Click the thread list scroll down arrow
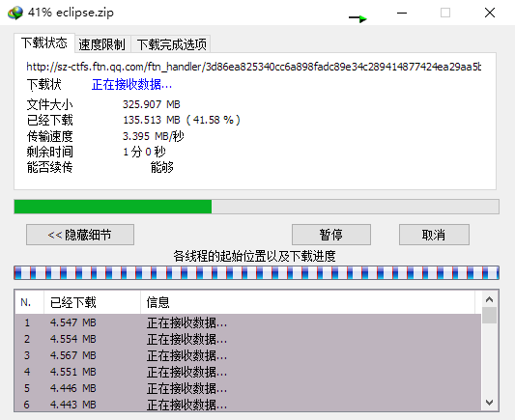Image resolution: width=515 pixels, height=420 pixels. click(x=489, y=403)
